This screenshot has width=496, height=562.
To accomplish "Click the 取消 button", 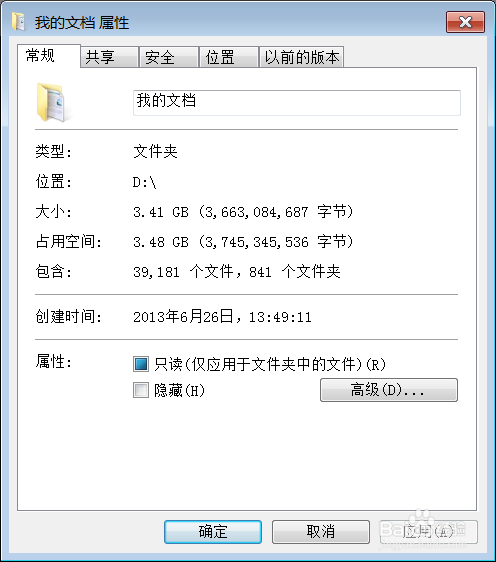I will pos(321,532).
